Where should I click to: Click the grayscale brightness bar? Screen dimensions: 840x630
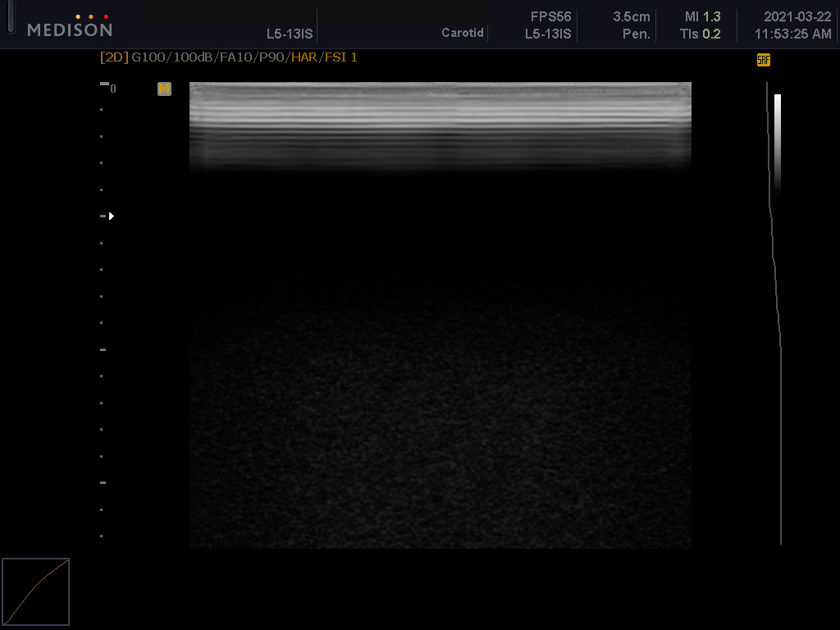click(777, 139)
